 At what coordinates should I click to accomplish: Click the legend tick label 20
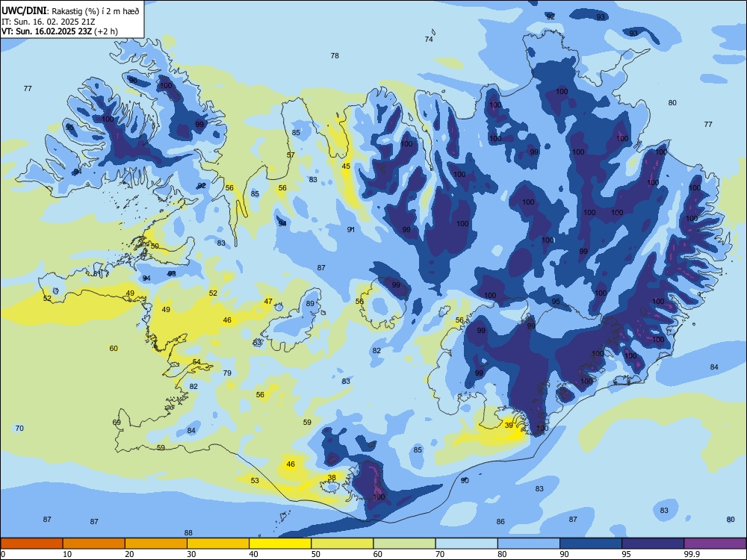(129, 554)
